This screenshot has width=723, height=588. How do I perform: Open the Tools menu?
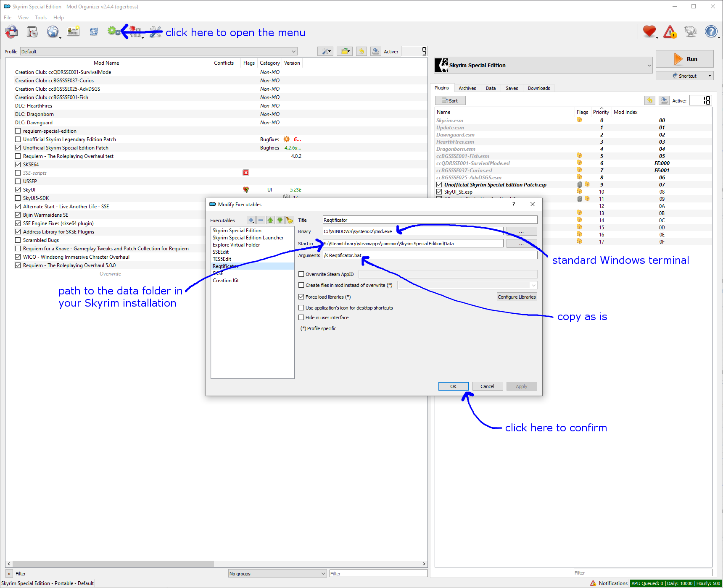pyautogui.click(x=41, y=18)
